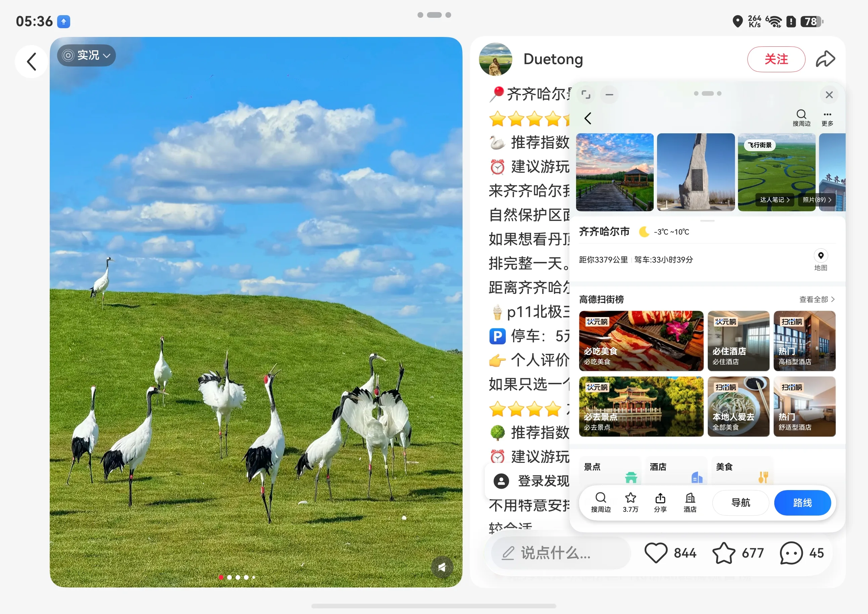Go back inside the map floating window
Image resolution: width=868 pixels, height=614 pixels.
[588, 119]
